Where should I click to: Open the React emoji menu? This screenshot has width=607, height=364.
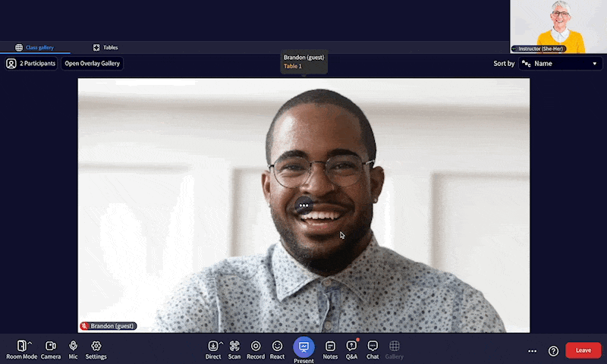click(x=277, y=350)
